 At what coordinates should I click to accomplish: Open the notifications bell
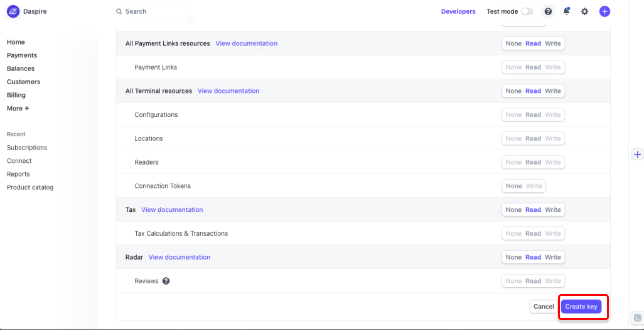point(566,11)
